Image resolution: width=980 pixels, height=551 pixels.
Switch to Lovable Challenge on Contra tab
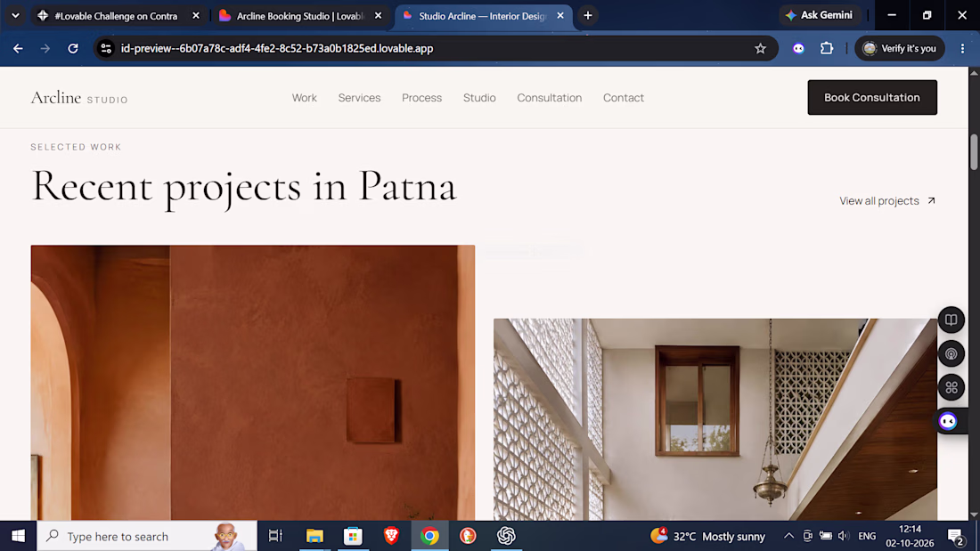point(116,16)
